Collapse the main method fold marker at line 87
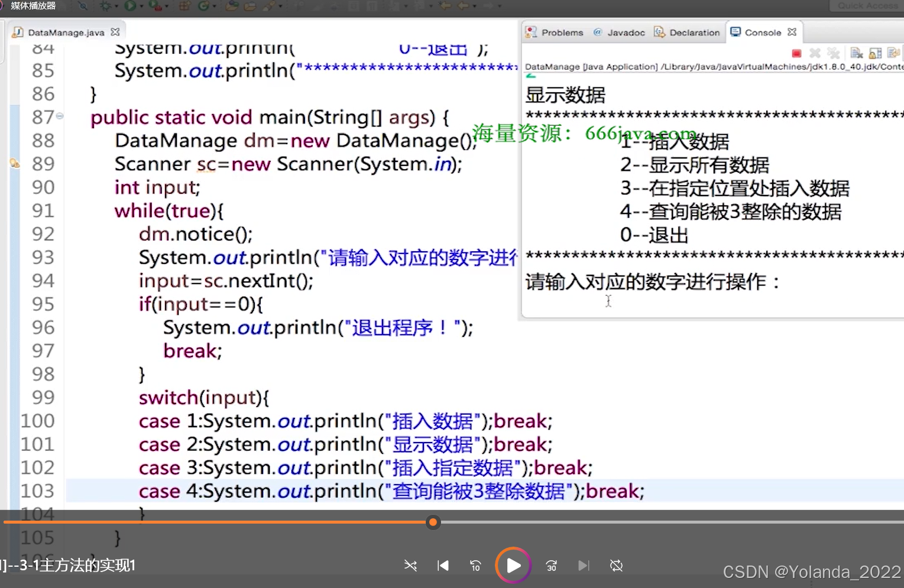Viewport: 904px width, 588px height. pos(60,116)
